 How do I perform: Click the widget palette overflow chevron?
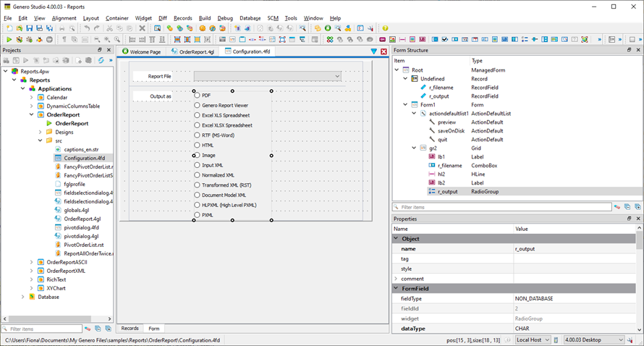pyautogui.click(x=600, y=39)
